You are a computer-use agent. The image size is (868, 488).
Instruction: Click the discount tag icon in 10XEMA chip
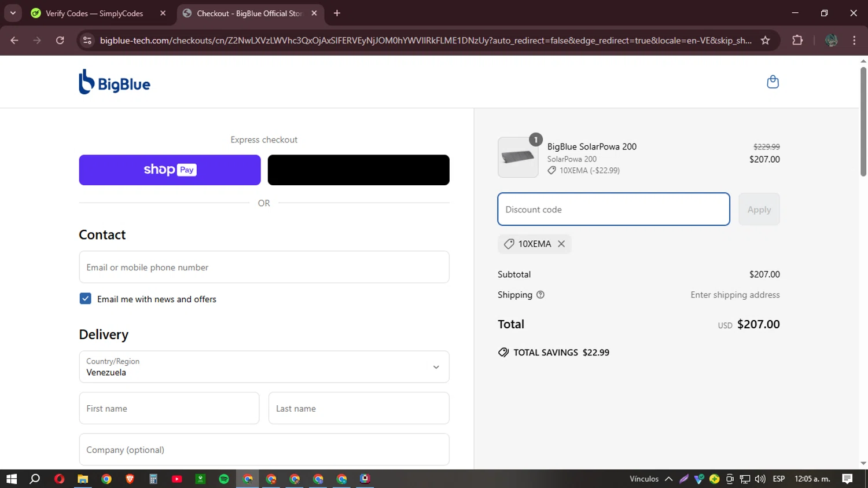(509, 244)
